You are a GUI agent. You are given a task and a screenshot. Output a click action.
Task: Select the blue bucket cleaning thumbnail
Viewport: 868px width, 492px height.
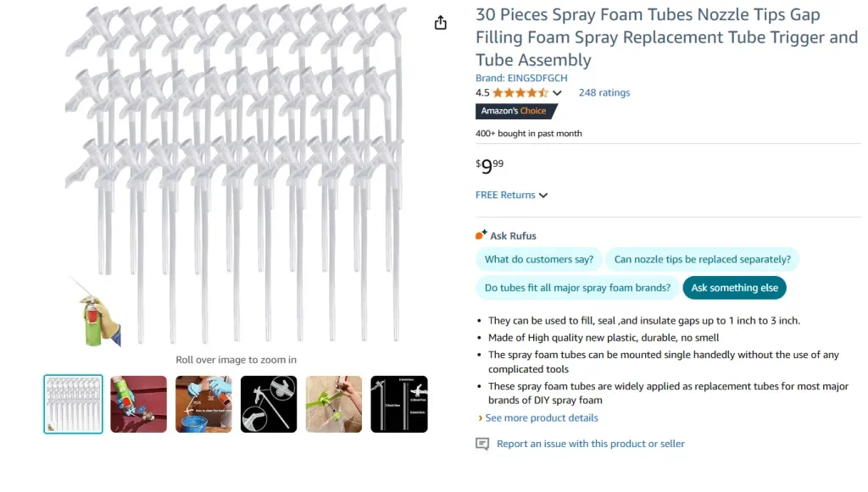(203, 404)
